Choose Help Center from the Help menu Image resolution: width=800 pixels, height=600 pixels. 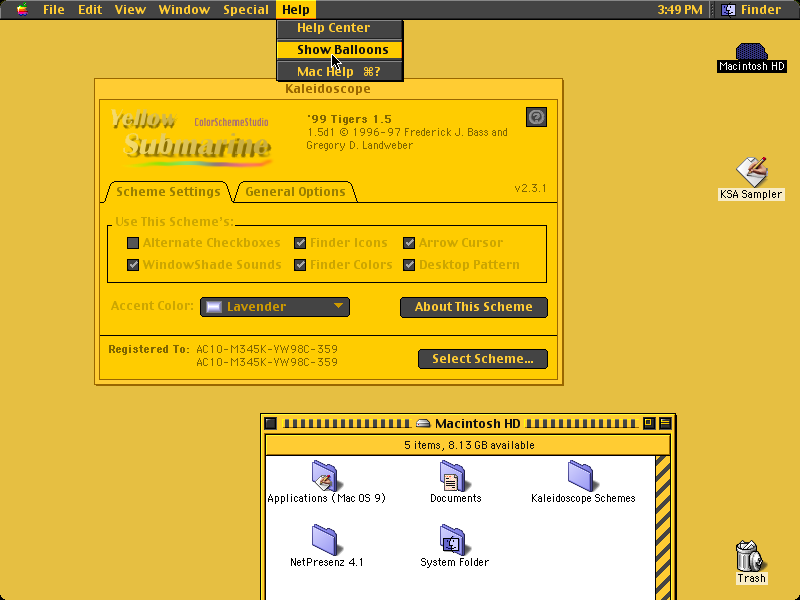340,28
